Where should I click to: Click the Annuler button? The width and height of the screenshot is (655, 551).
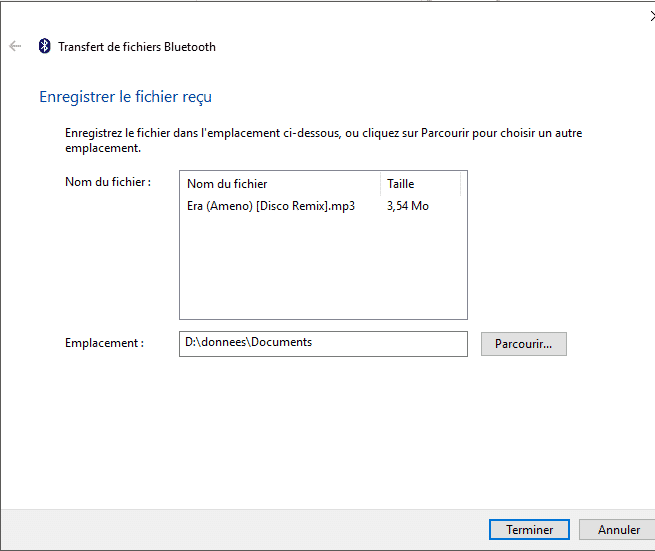(618, 529)
